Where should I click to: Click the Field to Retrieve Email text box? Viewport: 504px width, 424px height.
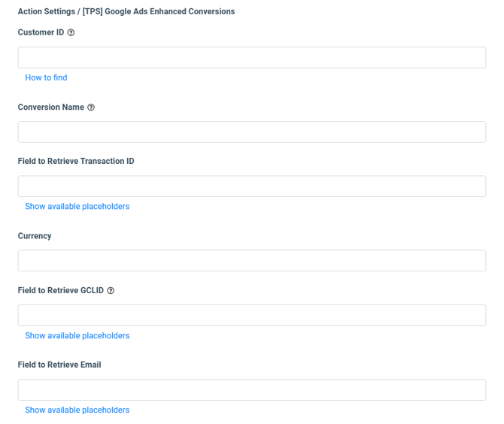[251, 389]
